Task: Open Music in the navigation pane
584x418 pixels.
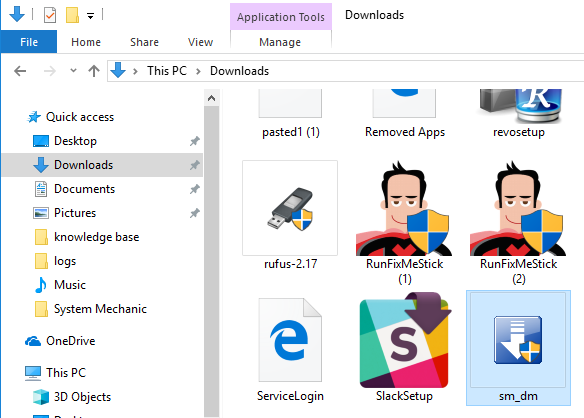Action: pyautogui.click(x=70, y=285)
